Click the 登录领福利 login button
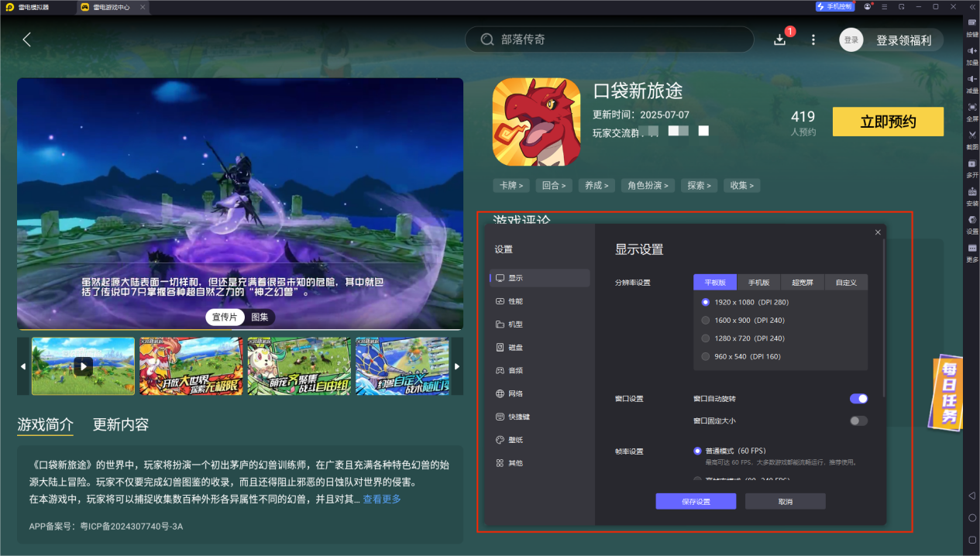Screen dimensions: 980x556 point(891,40)
